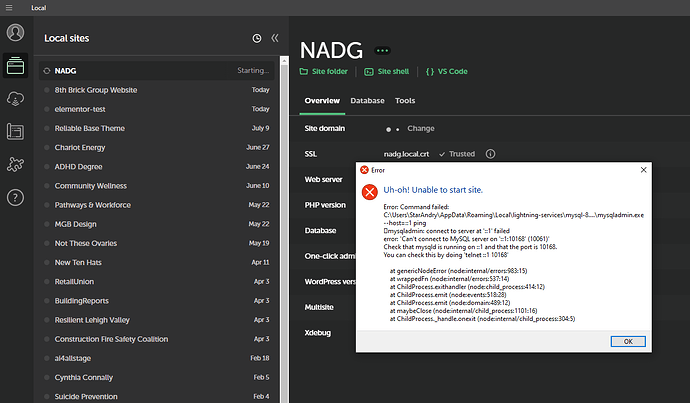Click Change next to Site domain
This screenshot has height=403, width=690.
pyautogui.click(x=421, y=128)
